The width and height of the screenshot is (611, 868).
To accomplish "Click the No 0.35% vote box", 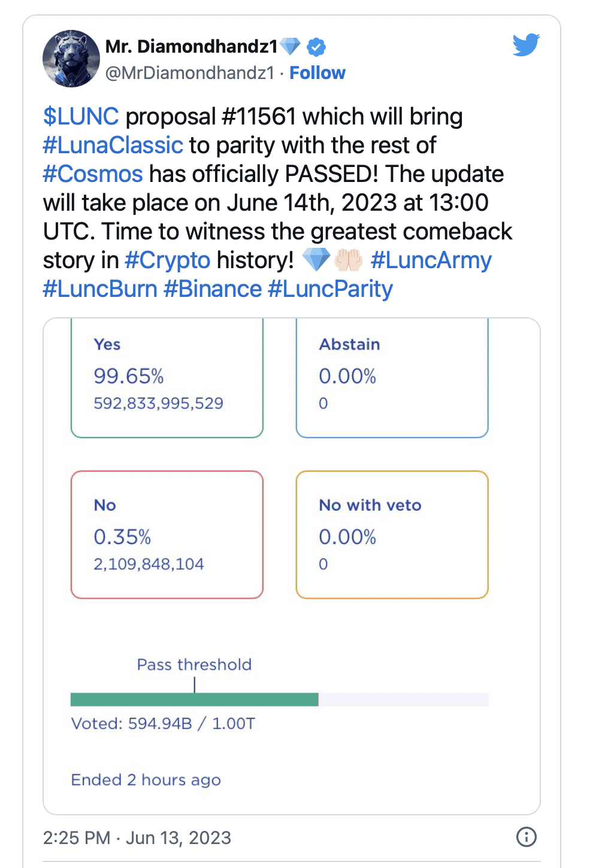I will [167, 535].
